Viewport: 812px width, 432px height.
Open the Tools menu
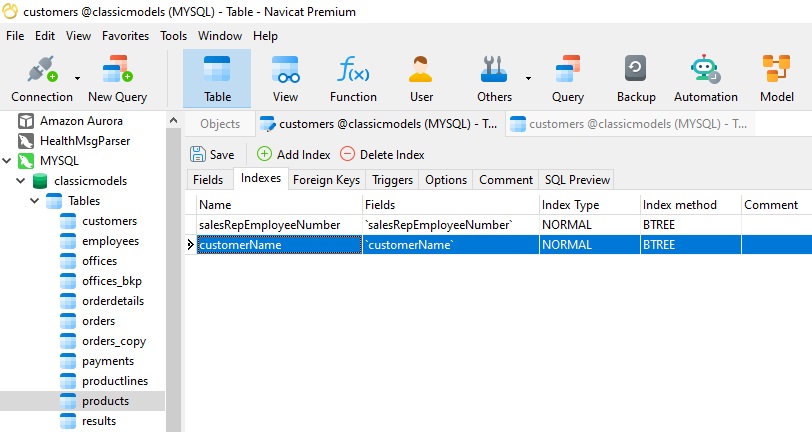[x=173, y=36]
